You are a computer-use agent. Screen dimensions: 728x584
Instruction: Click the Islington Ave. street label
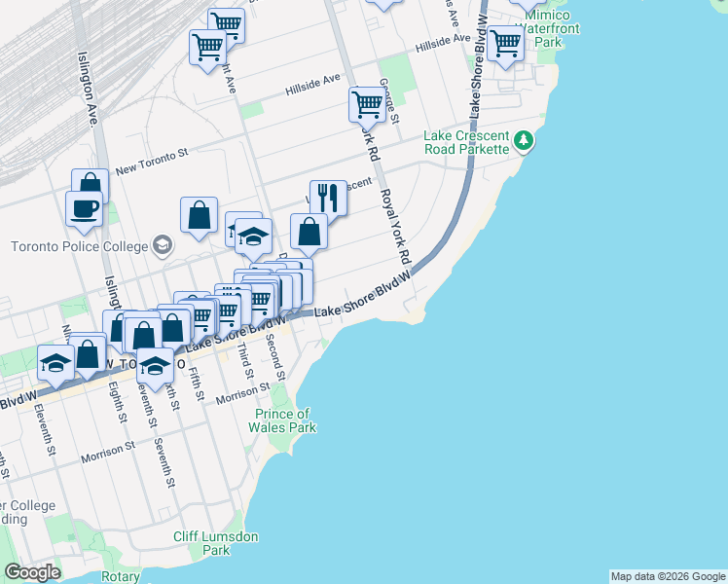(89, 90)
